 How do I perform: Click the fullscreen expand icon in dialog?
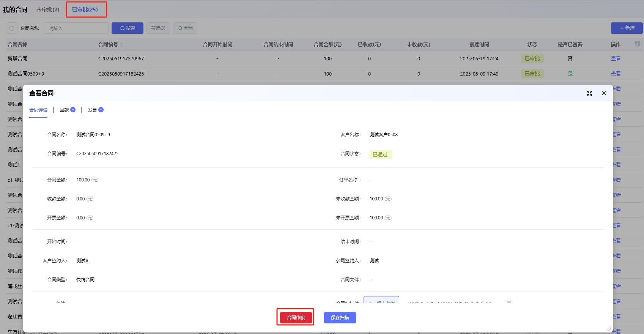(x=589, y=93)
